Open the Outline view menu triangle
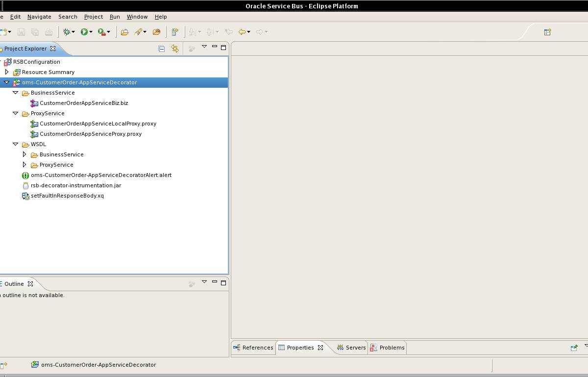 click(x=204, y=282)
